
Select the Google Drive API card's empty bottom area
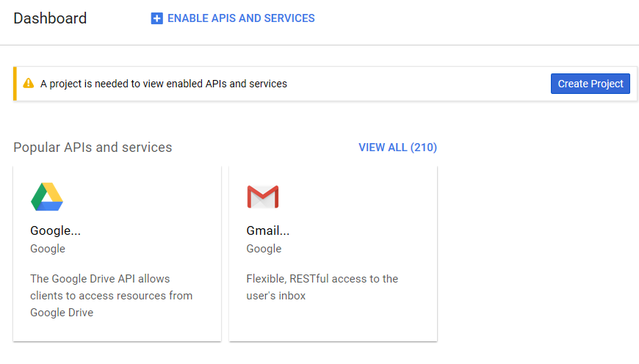click(117, 330)
